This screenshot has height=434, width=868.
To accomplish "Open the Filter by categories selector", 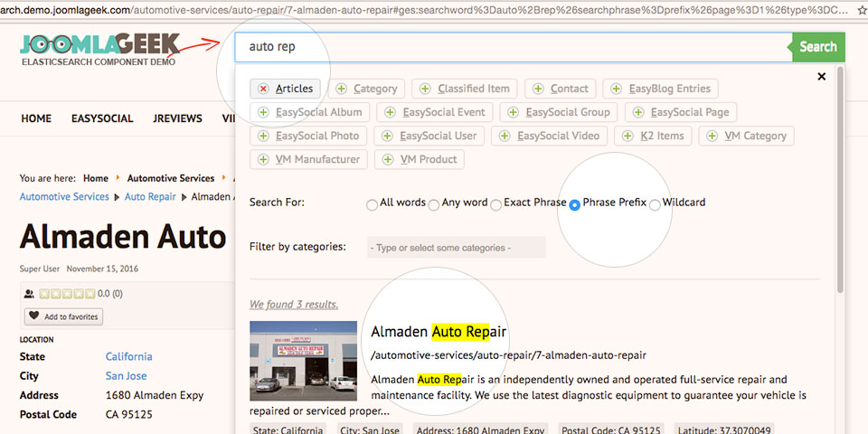I will coord(456,248).
